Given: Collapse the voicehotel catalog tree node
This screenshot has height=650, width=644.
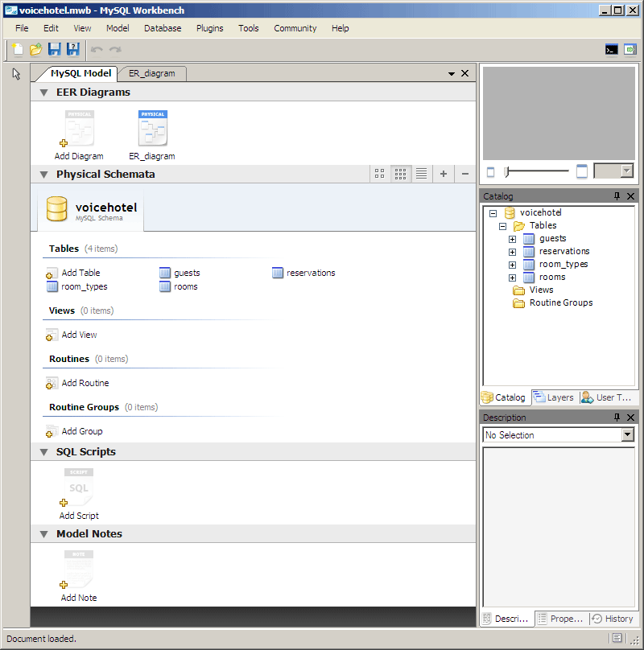Looking at the screenshot, I should 493,213.
